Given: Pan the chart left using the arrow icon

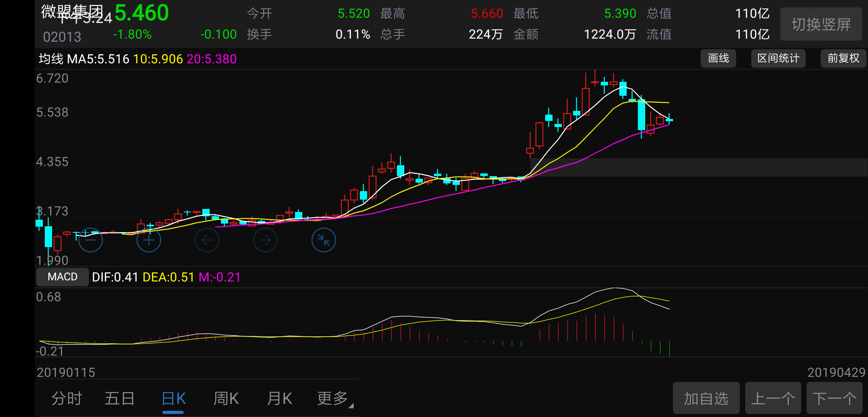Looking at the screenshot, I should tap(207, 239).
